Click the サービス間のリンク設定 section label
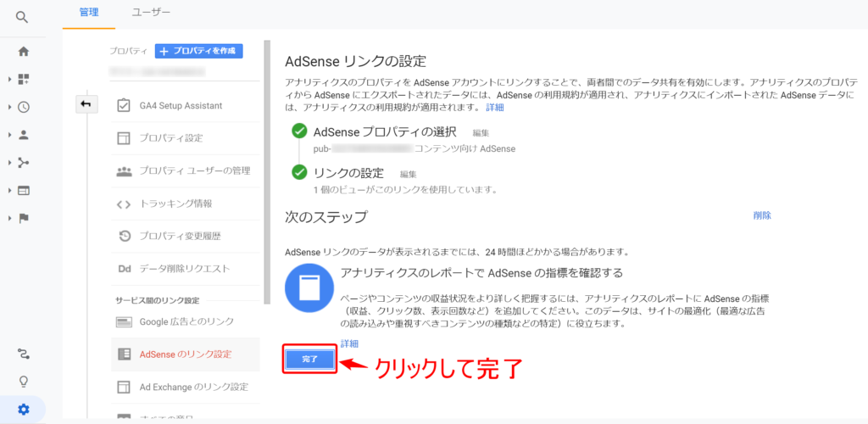 click(157, 300)
